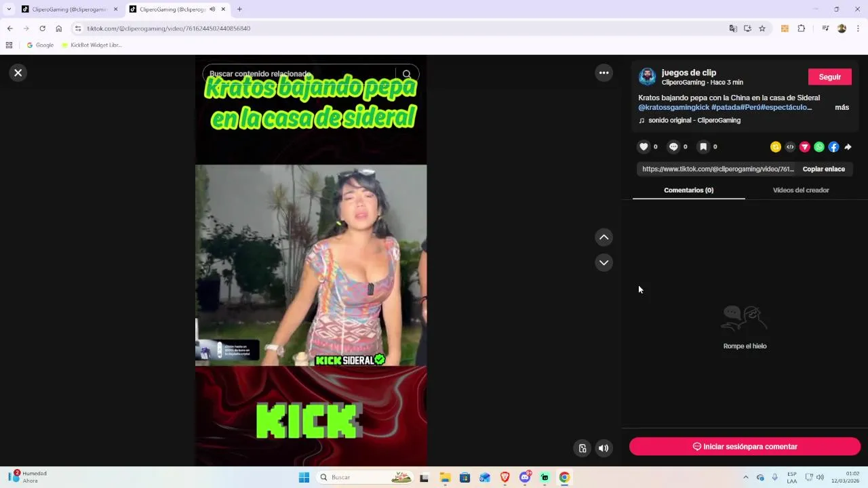Open the three-dots video options menu

[604, 73]
